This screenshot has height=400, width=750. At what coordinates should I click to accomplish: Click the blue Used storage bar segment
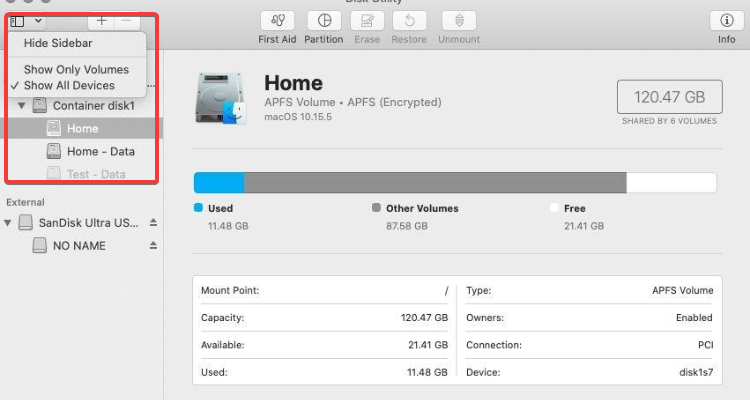(220, 183)
